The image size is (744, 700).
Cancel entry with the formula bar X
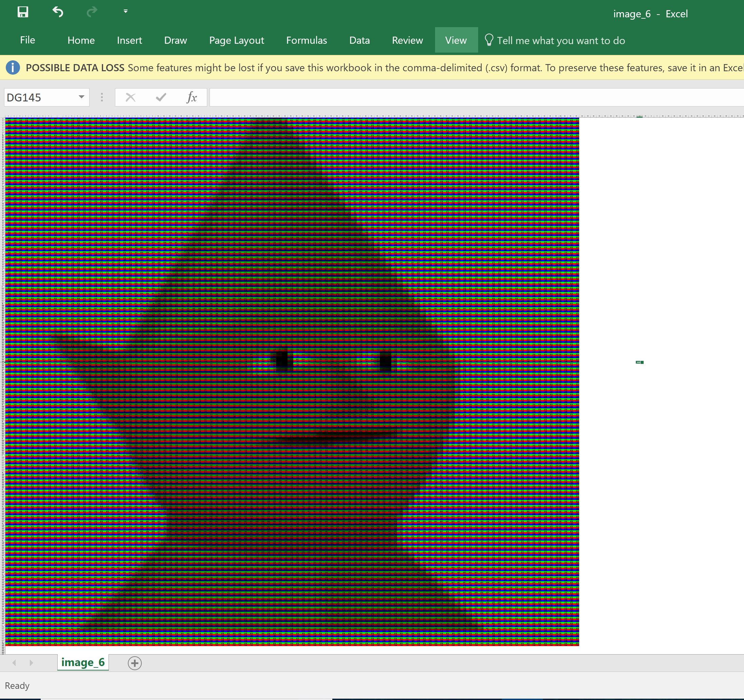point(130,97)
